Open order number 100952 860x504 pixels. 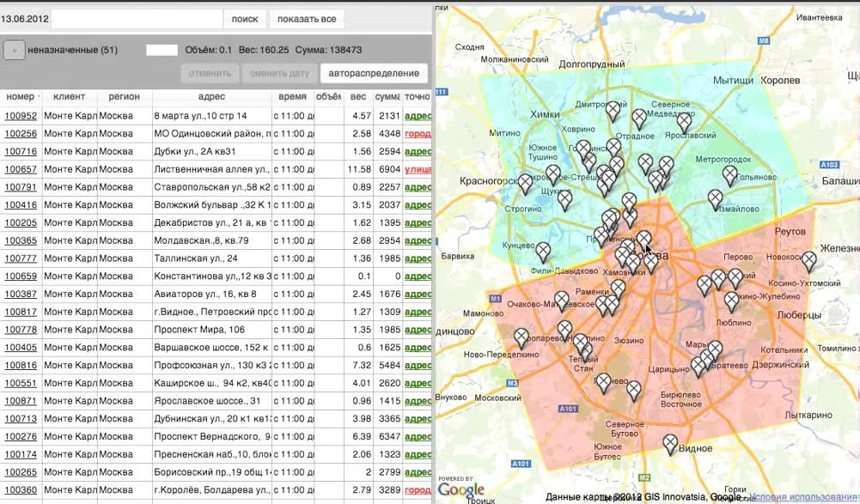point(21,116)
